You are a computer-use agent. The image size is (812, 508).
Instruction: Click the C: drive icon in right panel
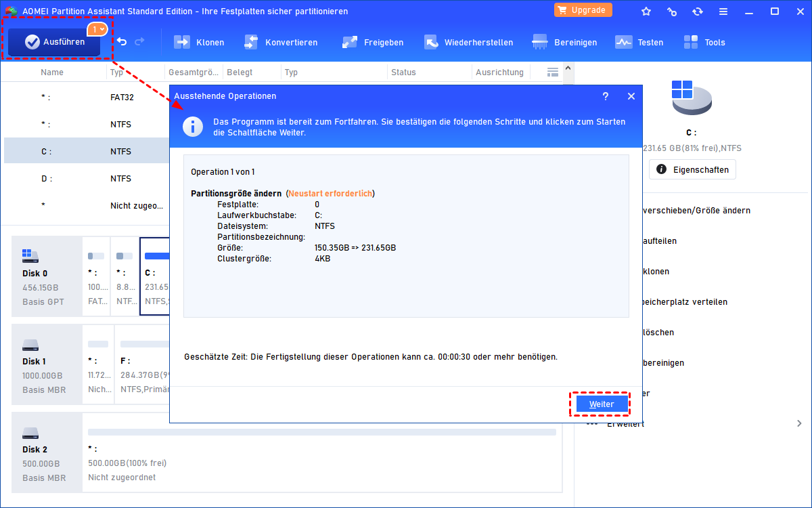pyautogui.click(x=692, y=98)
